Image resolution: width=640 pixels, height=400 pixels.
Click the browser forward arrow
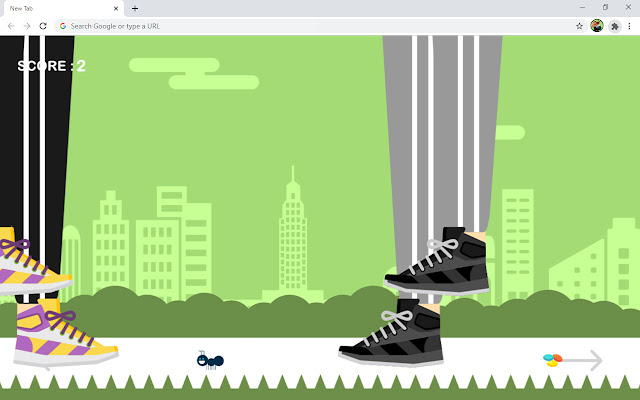[27, 26]
